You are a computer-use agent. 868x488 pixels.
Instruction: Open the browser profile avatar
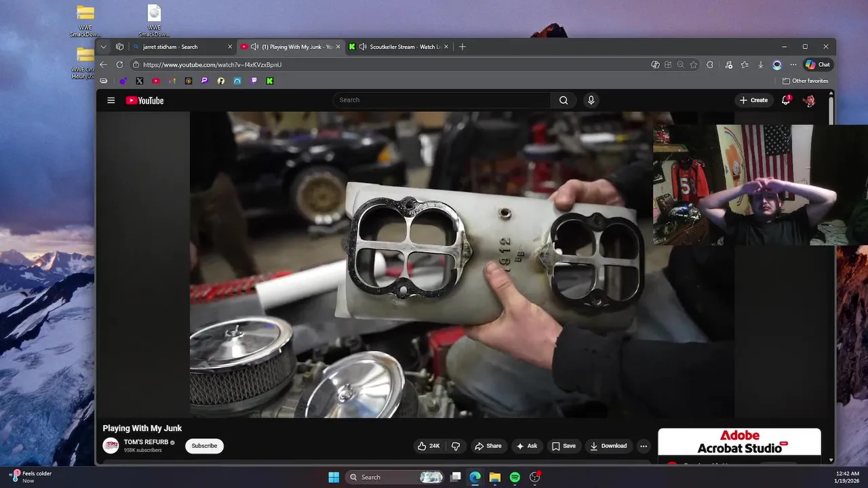coord(777,64)
